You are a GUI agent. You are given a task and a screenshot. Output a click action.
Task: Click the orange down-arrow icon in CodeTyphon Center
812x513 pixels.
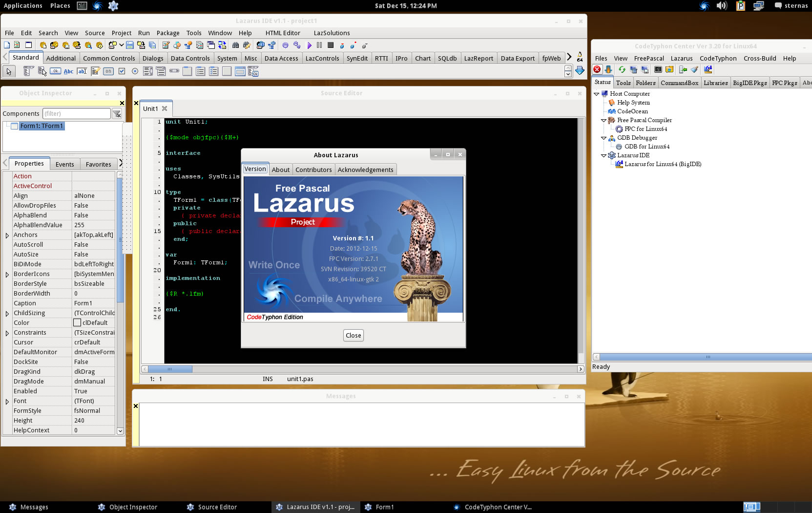pyautogui.click(x=608, y=69)
